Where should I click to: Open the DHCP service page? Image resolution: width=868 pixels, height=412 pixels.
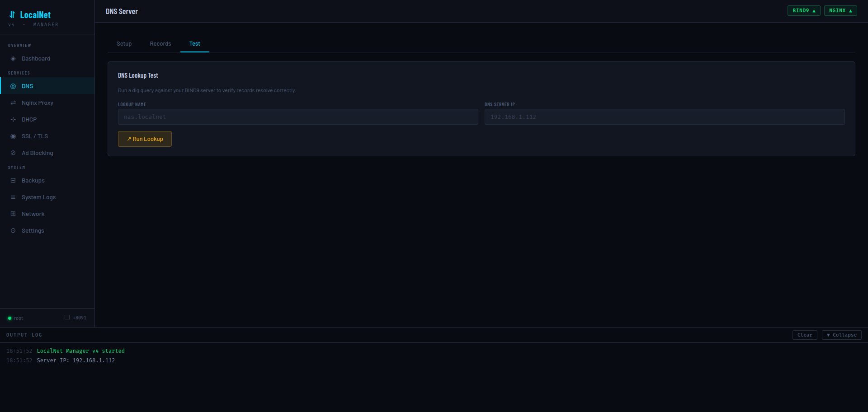click(x=47, y=120)
